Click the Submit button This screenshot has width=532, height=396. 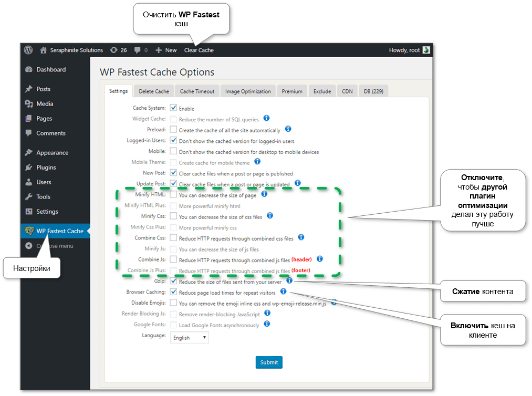pos(269,362)
